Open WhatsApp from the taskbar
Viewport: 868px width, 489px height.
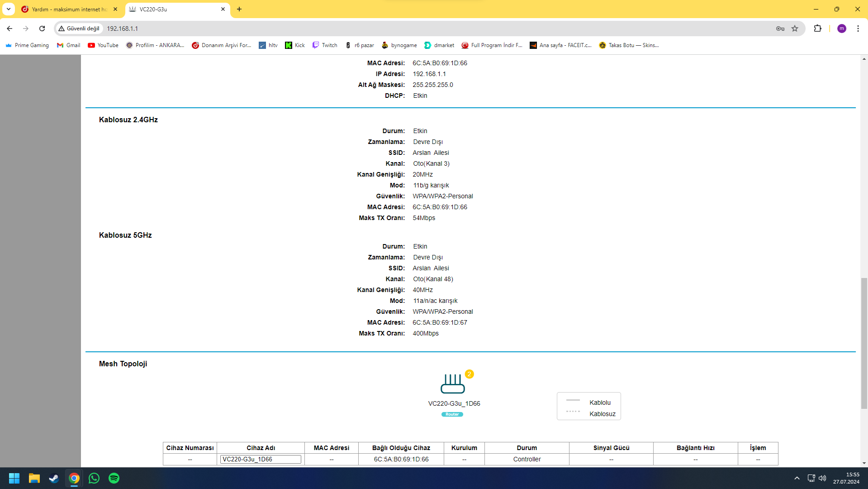click(x=94, y=478)
